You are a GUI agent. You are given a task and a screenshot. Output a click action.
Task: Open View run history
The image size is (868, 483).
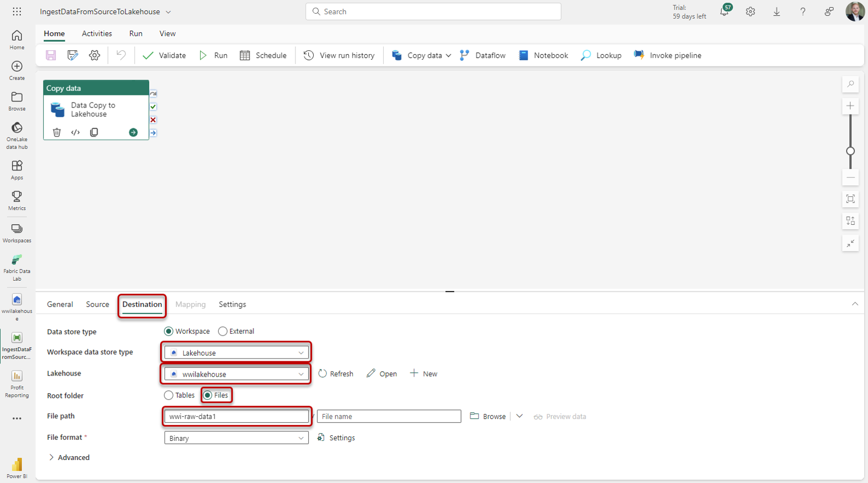pos(339,55)
